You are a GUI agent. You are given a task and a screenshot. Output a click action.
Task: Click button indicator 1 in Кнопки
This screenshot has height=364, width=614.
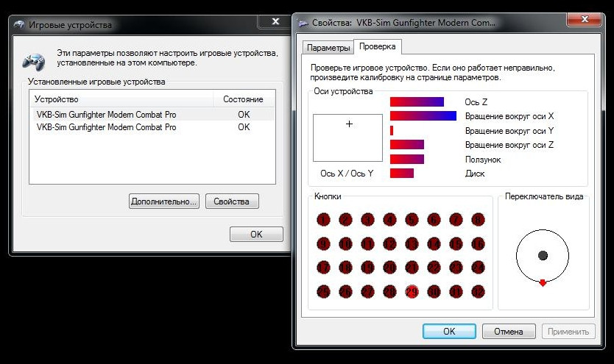[x=323, y=220]
